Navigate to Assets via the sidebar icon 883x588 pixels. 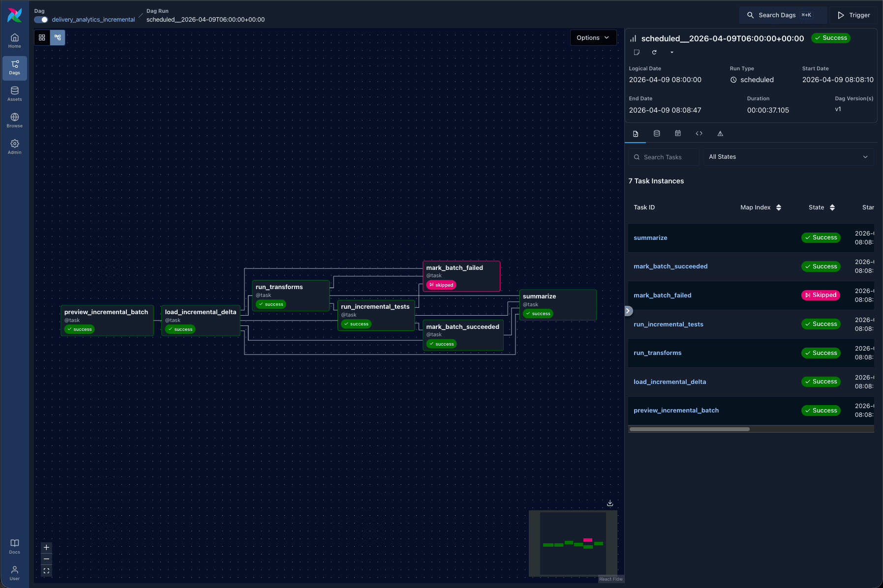coord(14,93)
